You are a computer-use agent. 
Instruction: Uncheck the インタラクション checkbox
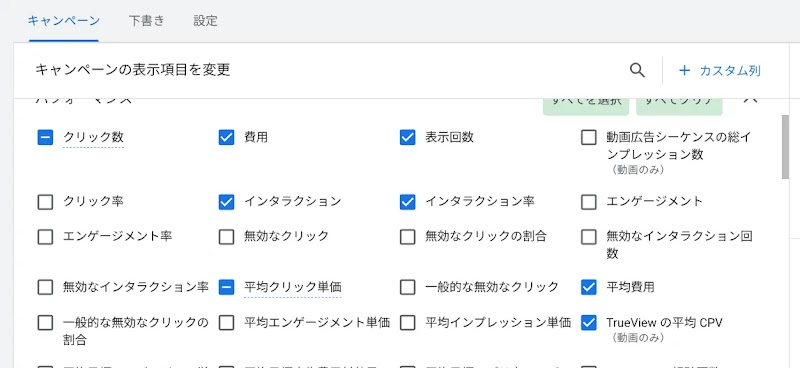click(x=227, y=202)
